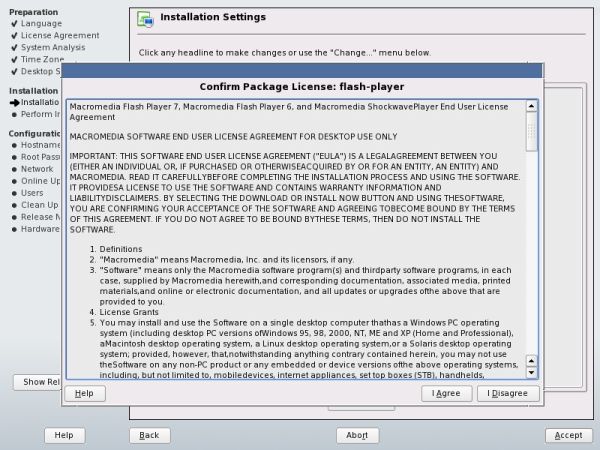The image size is (600, 450).
Task: Select the Root Password step
Action: click(x=41, y=157)
